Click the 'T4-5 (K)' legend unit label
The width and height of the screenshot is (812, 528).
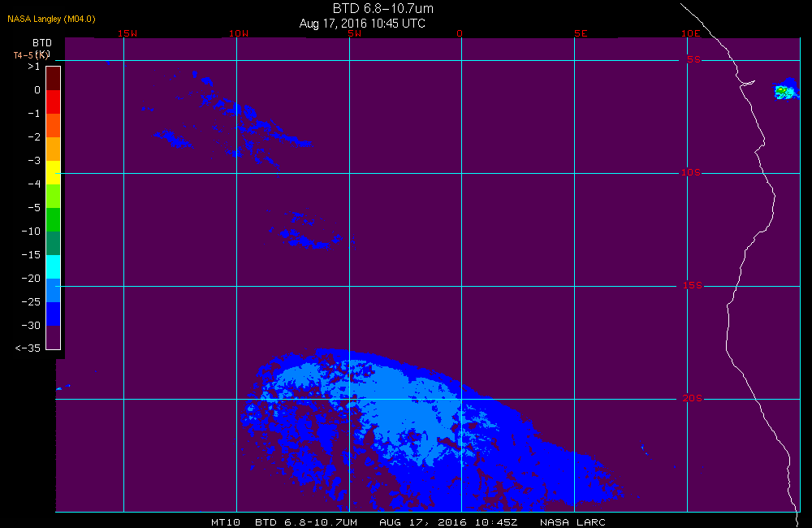coord(31,55)
